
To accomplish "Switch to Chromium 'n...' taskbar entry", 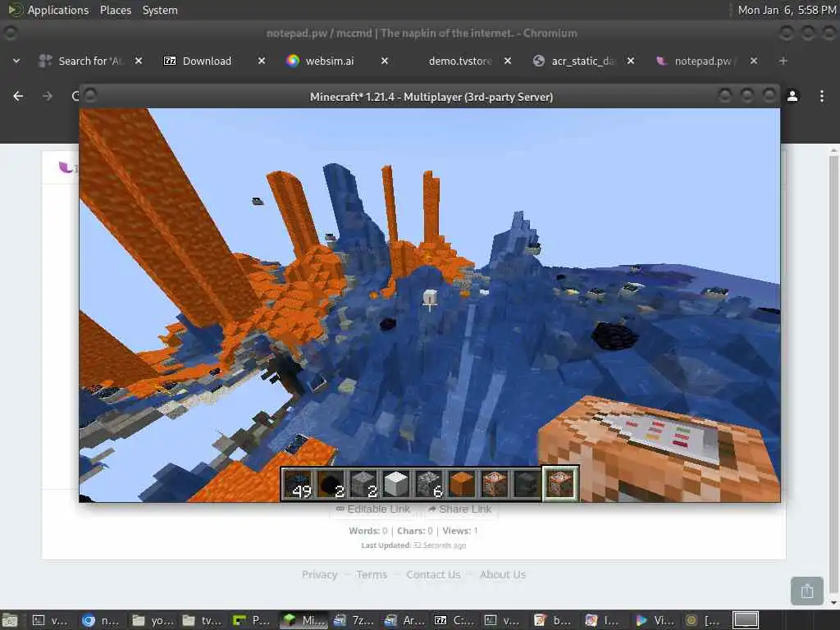I will (x=100, y=620).
